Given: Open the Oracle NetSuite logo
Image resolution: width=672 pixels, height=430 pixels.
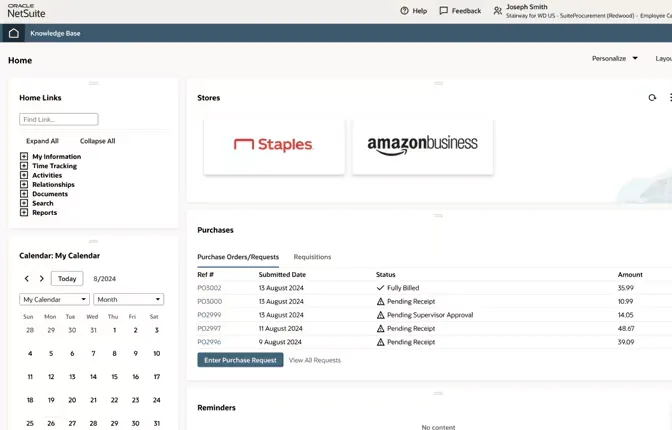Looking at the screenshot, I should 26,11.
